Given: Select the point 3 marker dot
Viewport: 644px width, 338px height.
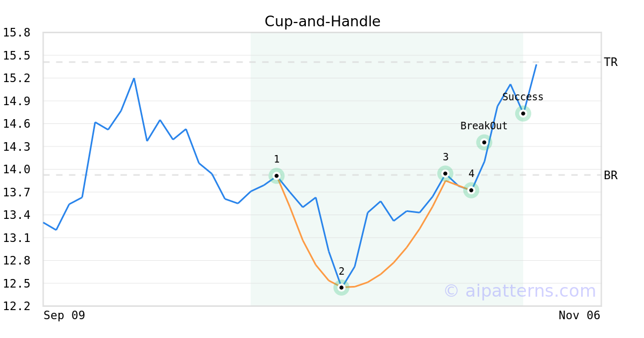Looking at the screenshot, I should [x=445, y=173].
